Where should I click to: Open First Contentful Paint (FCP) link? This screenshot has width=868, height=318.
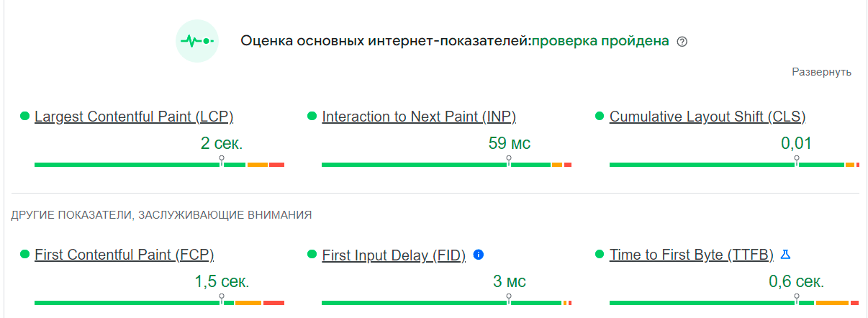pyautogui.click(x=125, y=255)
